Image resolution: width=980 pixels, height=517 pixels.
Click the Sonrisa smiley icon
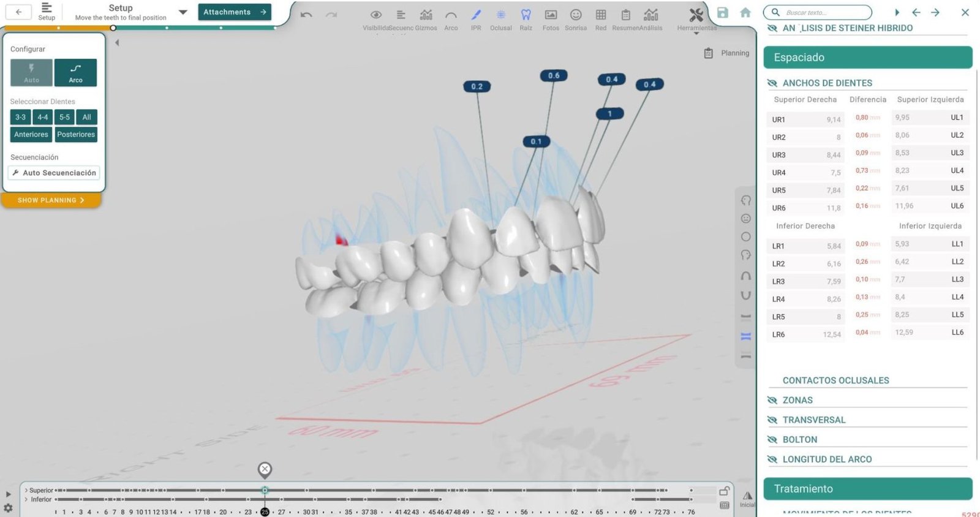coord(575,15)
